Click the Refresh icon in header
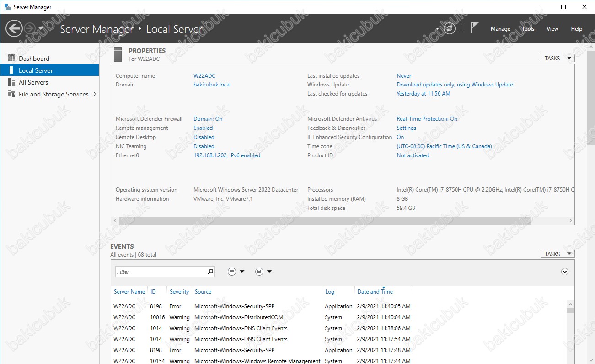595x364 pixels. click(450, 28)
